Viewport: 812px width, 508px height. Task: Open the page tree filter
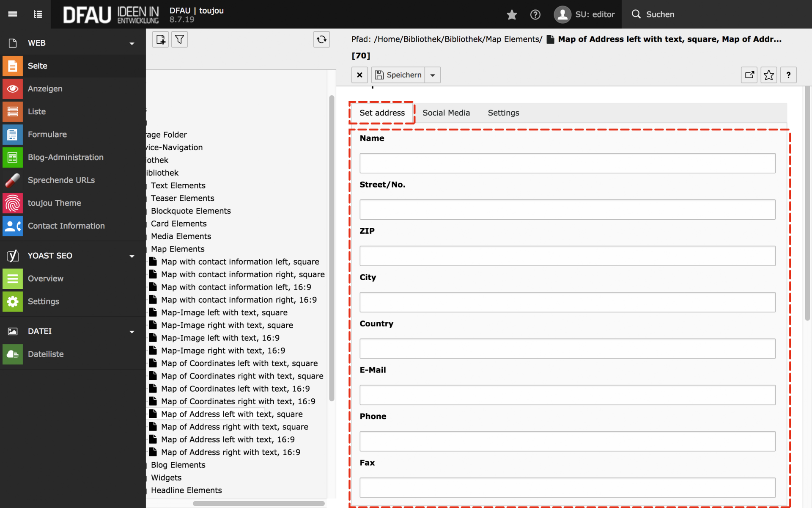tap(179, 39)
